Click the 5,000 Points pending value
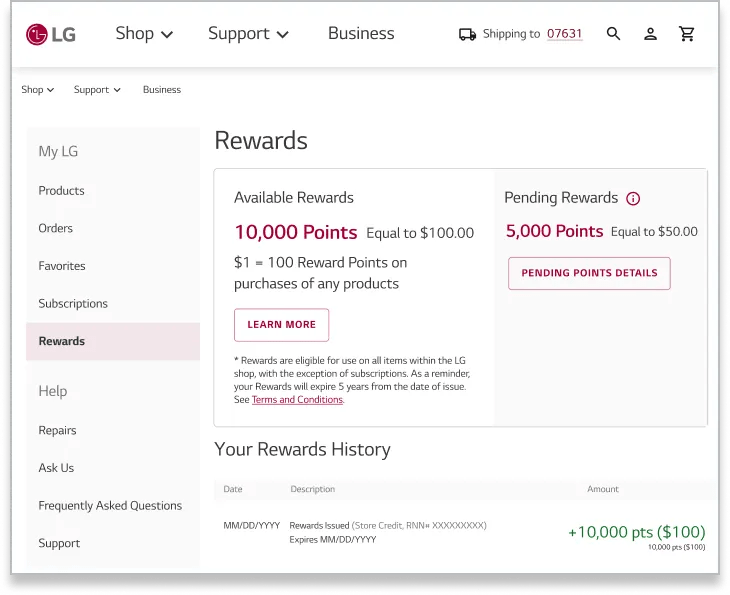Image resolution: width=730 pixels, height=595 pixels. (x=554, y=231)
